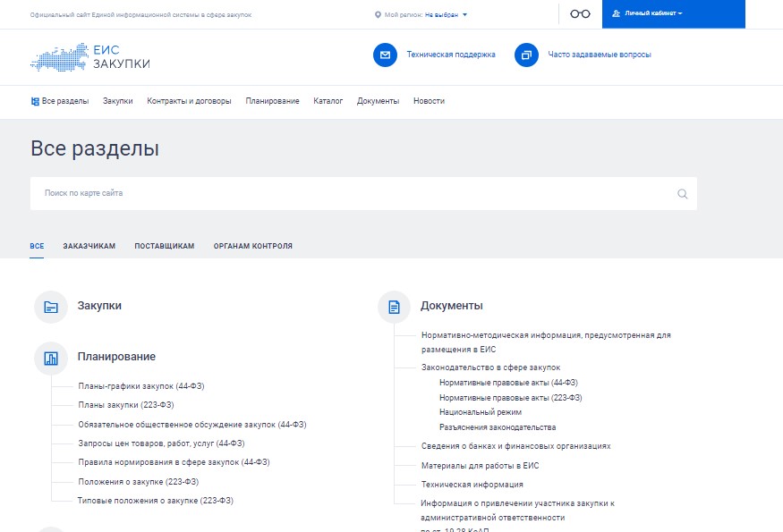783x532 pixels.
Task: Open Обязательное общественное обсуждение закупок (44-ФЗ)
Action: 192,425
